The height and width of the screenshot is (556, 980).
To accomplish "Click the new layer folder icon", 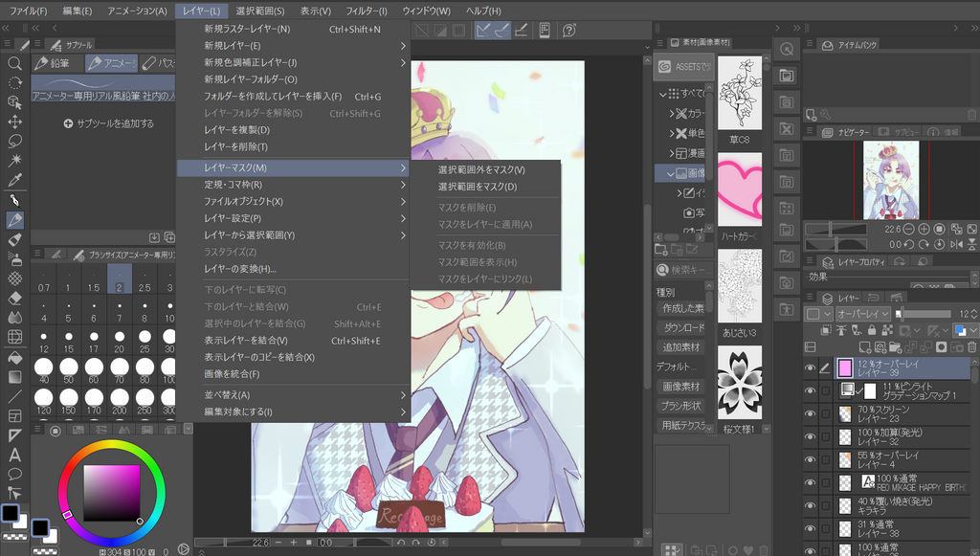I will click(895, 346).
